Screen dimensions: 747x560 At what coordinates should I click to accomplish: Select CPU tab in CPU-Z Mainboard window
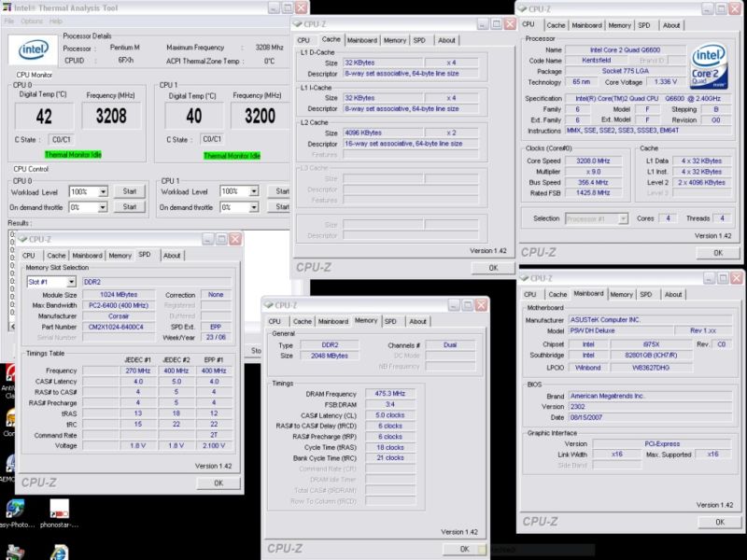tap(529, 295)
